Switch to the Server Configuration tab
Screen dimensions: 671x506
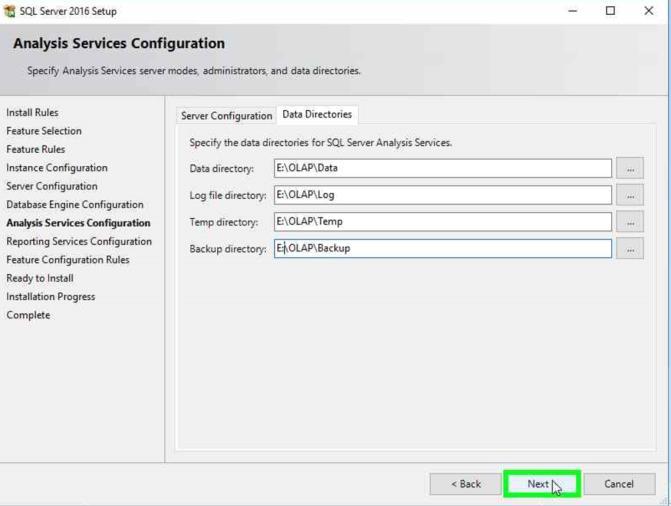226,116
